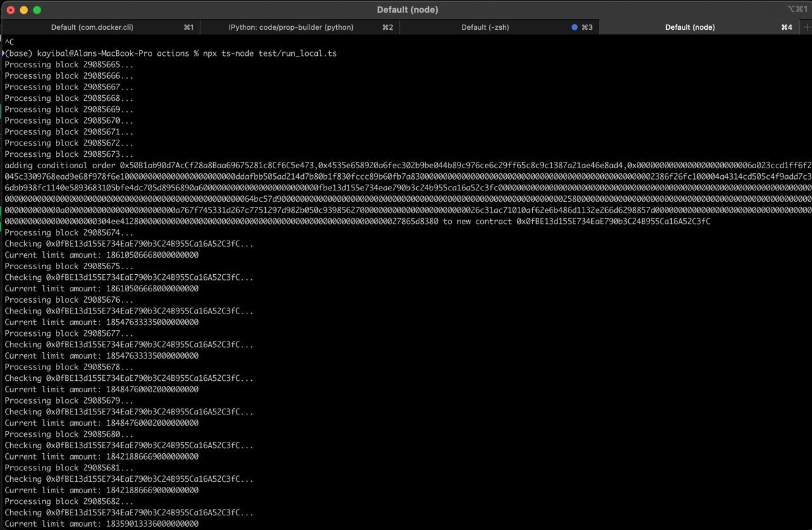The image size is (812, 530).
Task: Click the window title Default (node)
Action: pyautogui.click(x=407, y=10)
